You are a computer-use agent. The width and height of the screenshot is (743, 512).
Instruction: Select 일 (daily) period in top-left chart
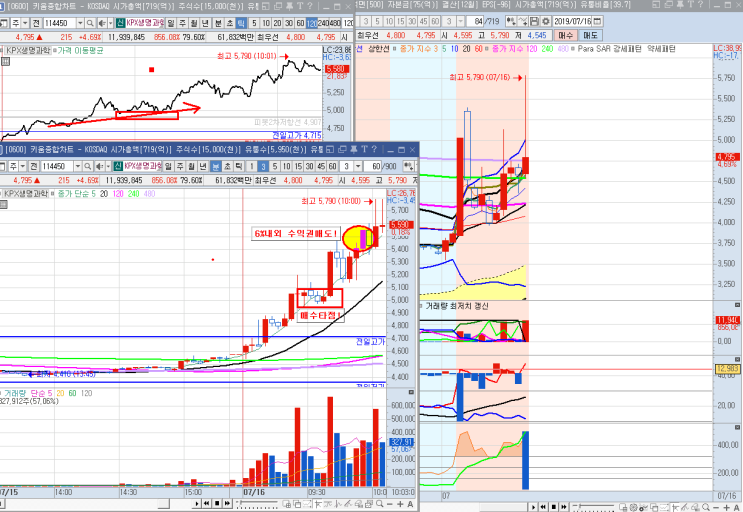click(x=171, y=23)
